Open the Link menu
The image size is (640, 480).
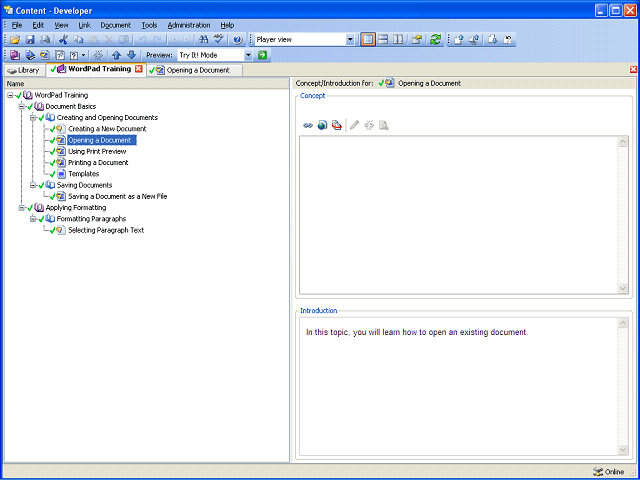[x=84, y=25]
